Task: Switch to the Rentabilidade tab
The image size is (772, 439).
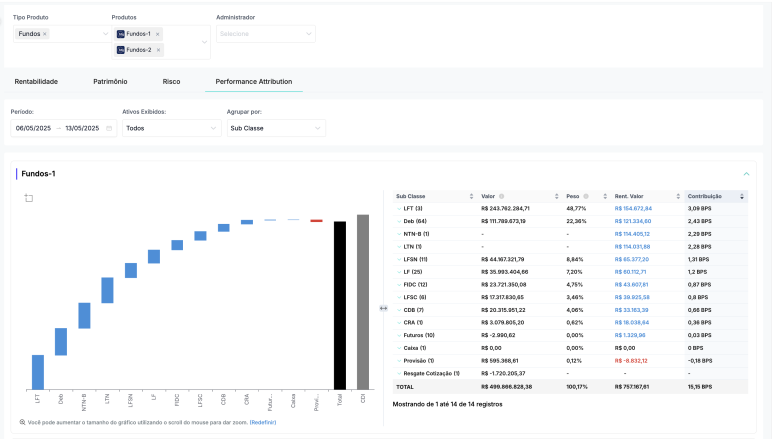Action: pyautogui.click(x=36, y=82)
